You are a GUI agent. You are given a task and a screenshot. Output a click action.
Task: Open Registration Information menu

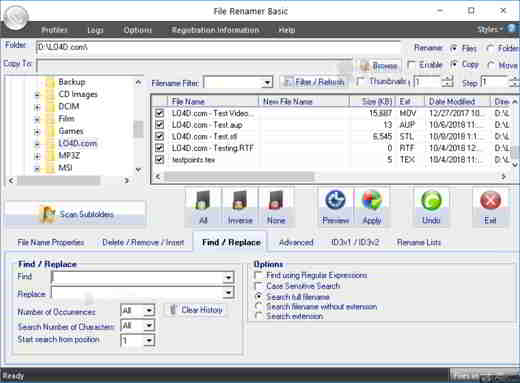pyautogui.click(x=215, y=30)
